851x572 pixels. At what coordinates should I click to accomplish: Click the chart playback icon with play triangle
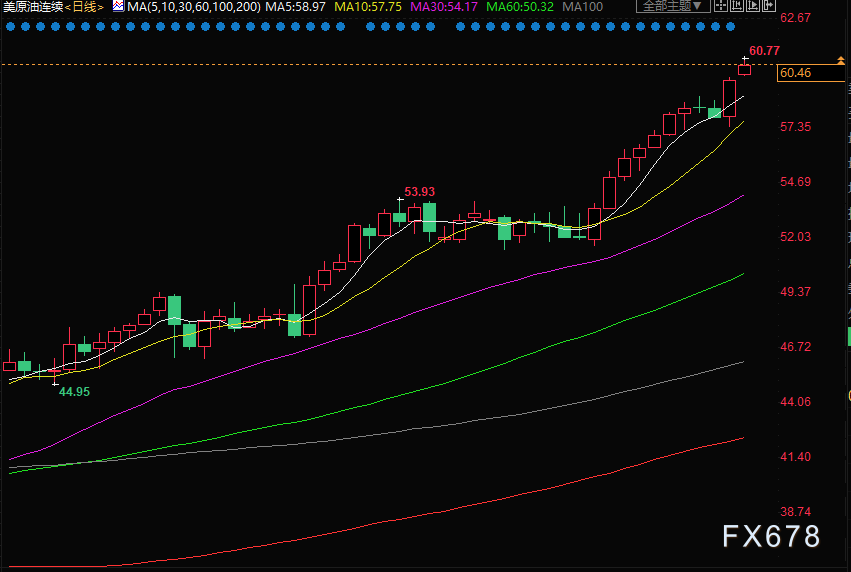(753, 5)
